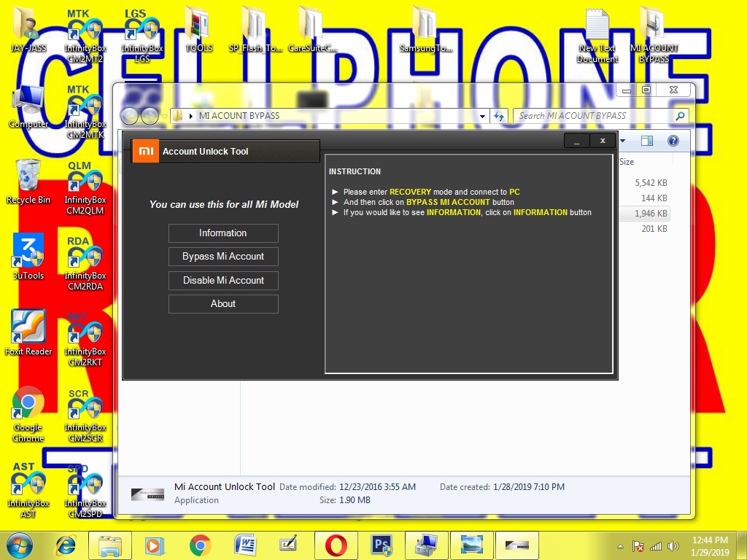This screenshot has height=560, width=747.
Task: Click the volume speaker tray icon
Action: 673,547
